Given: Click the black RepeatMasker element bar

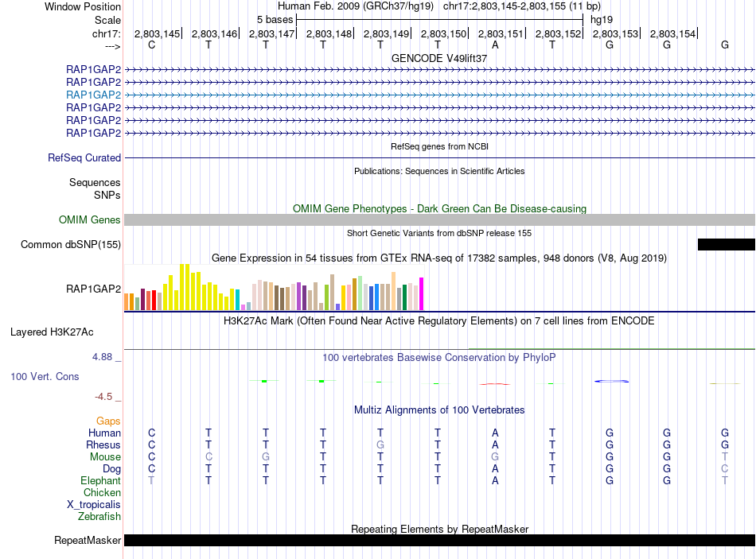Looking at the screenshot, I should (439, 540).
